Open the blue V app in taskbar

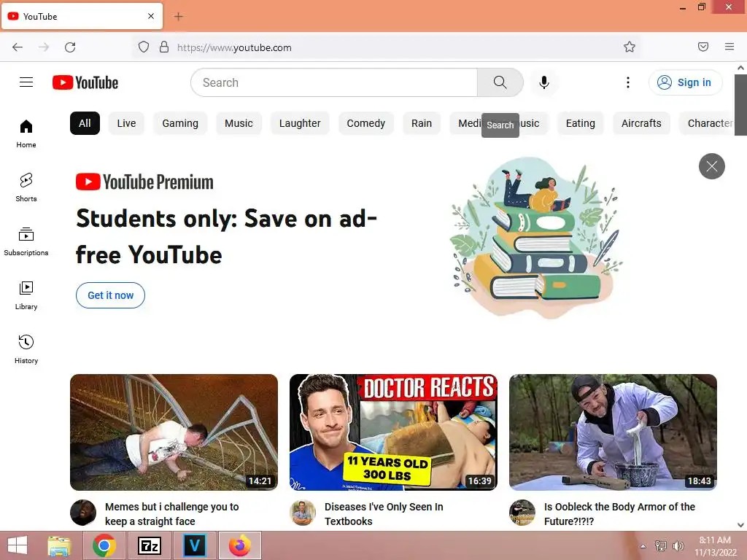point(194,545)
